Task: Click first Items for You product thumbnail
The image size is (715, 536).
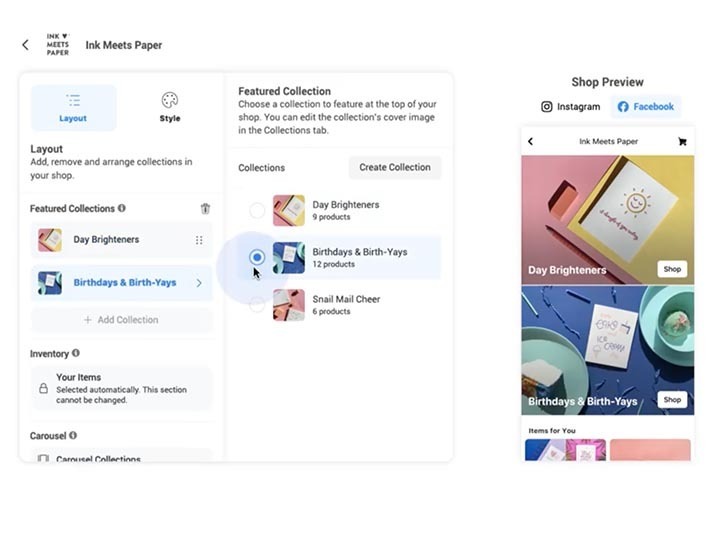Action: point(565,450)
